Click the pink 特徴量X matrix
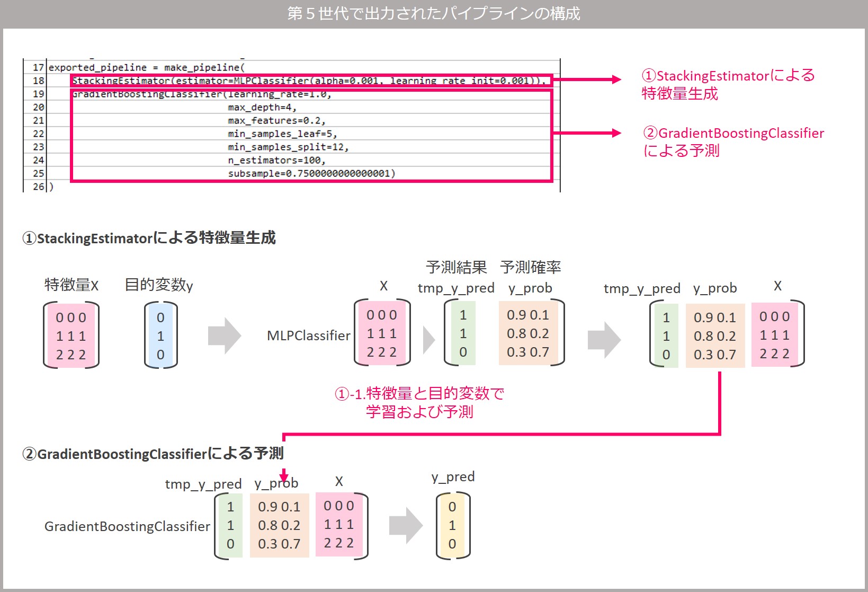 [71, 335]
